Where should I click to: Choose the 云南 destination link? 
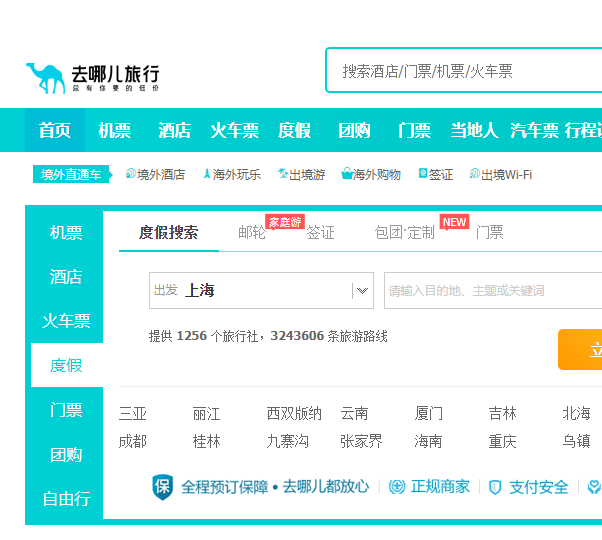click(x=354, y=414)
